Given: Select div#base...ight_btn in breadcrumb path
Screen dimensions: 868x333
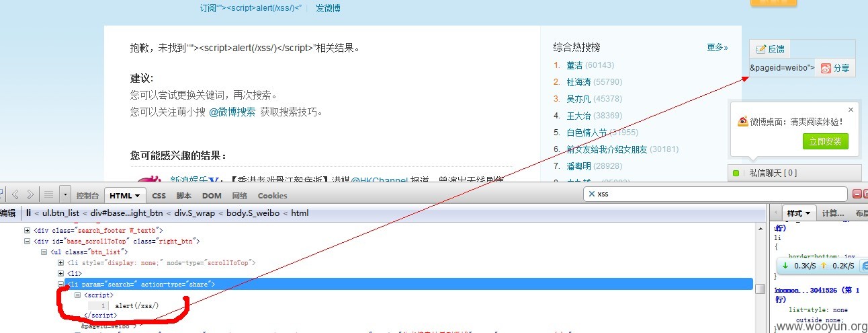Looking at the screenshot, I should click(128, 213).
